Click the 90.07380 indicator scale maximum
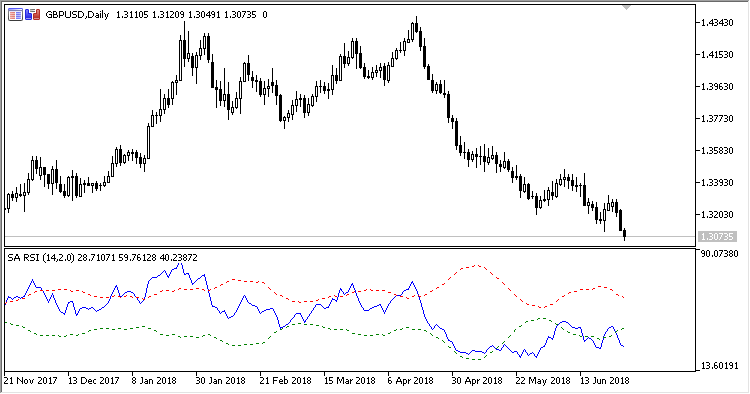 [x=719, y=253]
